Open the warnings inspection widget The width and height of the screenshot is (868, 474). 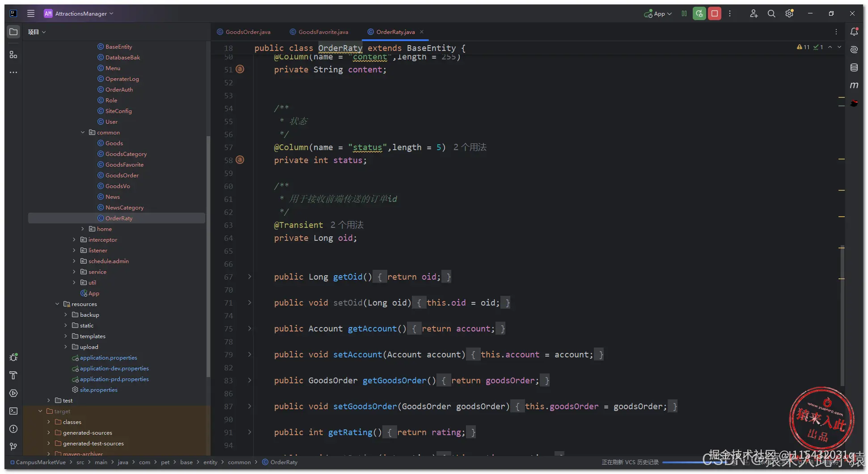(810, 47)
